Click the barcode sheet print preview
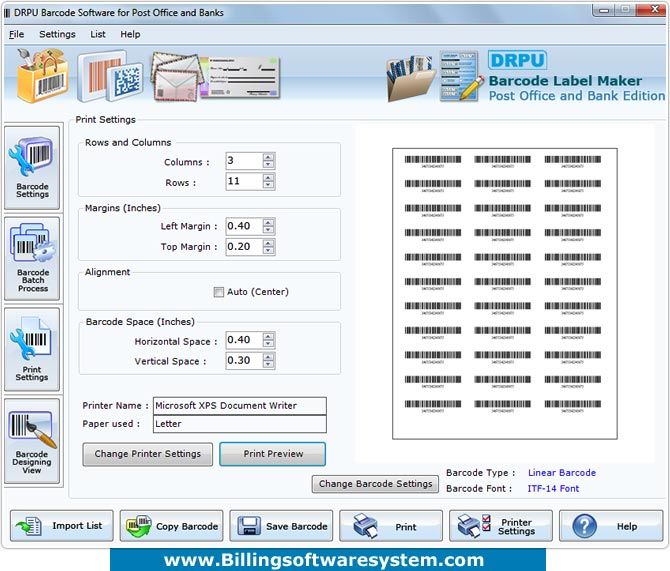 point(505,293)
